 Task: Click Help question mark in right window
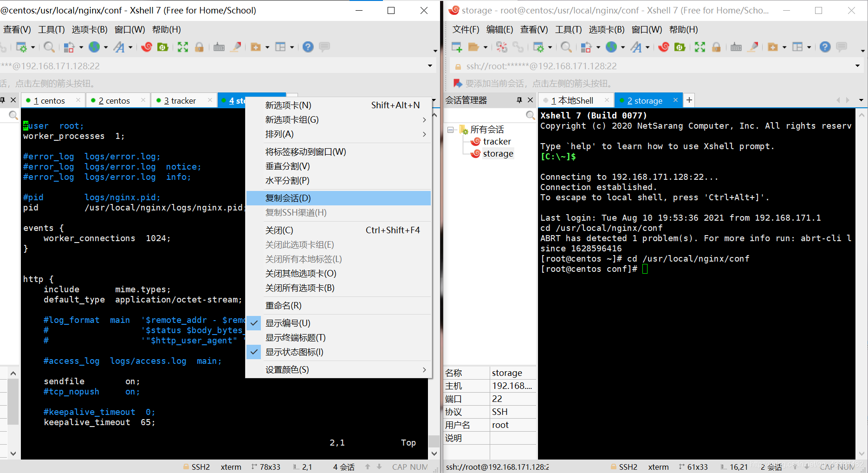(x=825, y=47)
